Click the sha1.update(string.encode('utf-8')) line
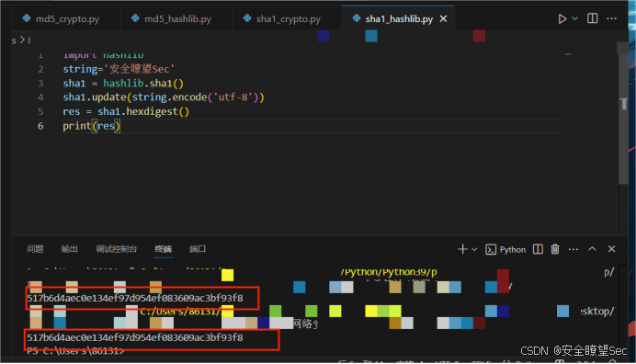 click(164, 97)
